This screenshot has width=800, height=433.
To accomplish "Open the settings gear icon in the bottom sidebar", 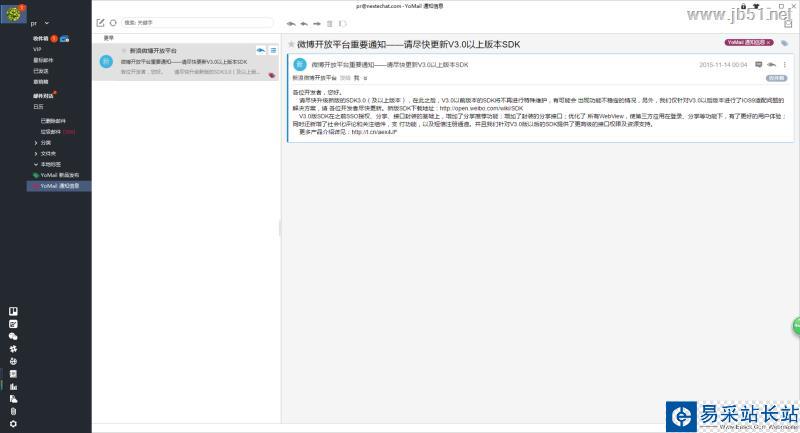I will 13,424.
